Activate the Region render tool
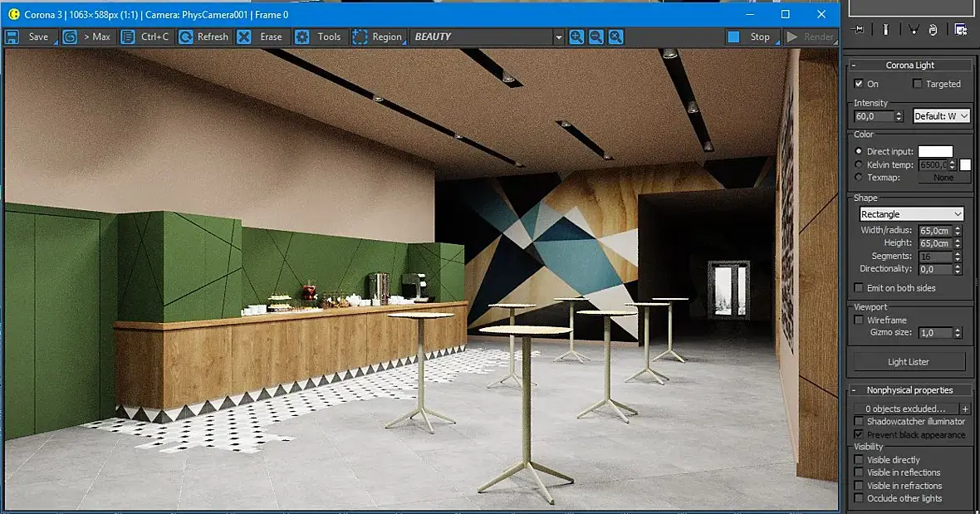This screenshot has width=980, height=514. coord(378,37)
